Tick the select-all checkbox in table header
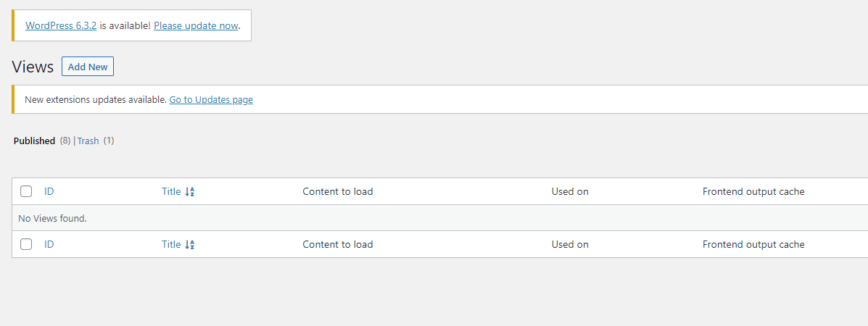 point(26,191)
